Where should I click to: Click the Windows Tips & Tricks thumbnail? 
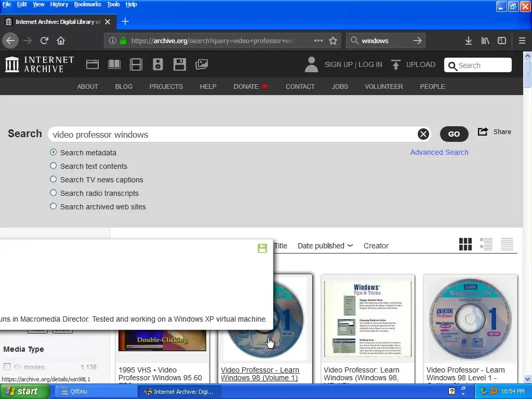[x=368, y=318]
